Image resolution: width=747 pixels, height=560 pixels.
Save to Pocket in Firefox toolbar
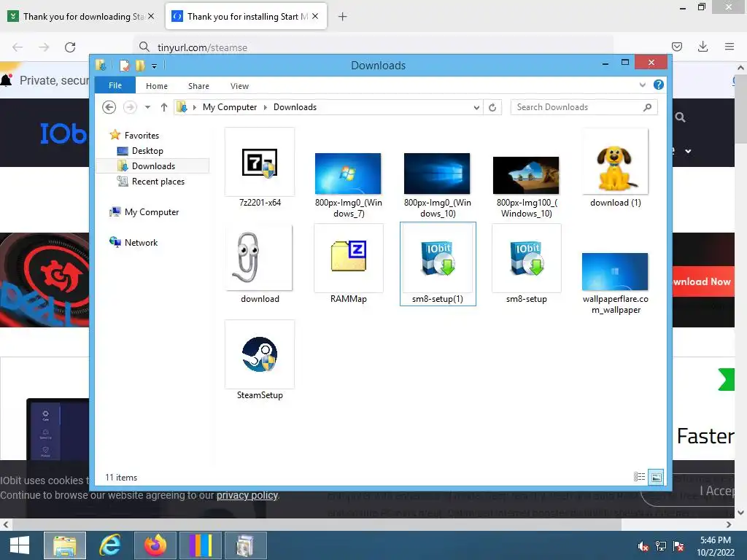click(x=676, y=47)
